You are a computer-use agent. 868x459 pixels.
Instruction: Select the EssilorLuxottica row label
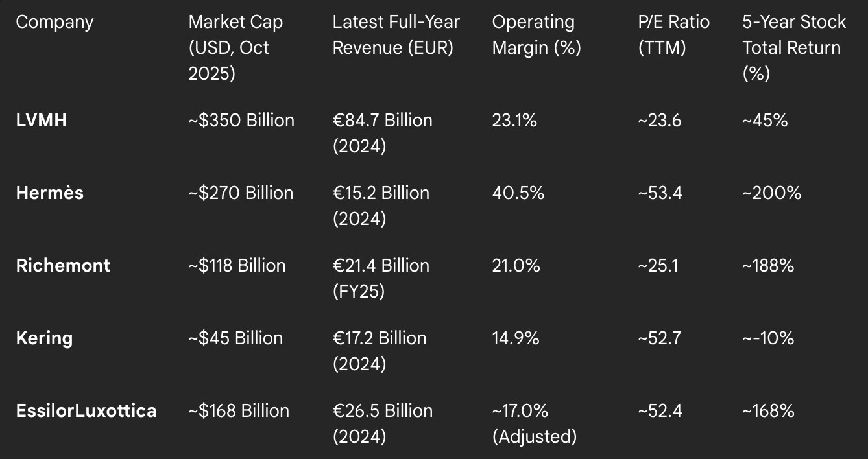pos(86,411)
